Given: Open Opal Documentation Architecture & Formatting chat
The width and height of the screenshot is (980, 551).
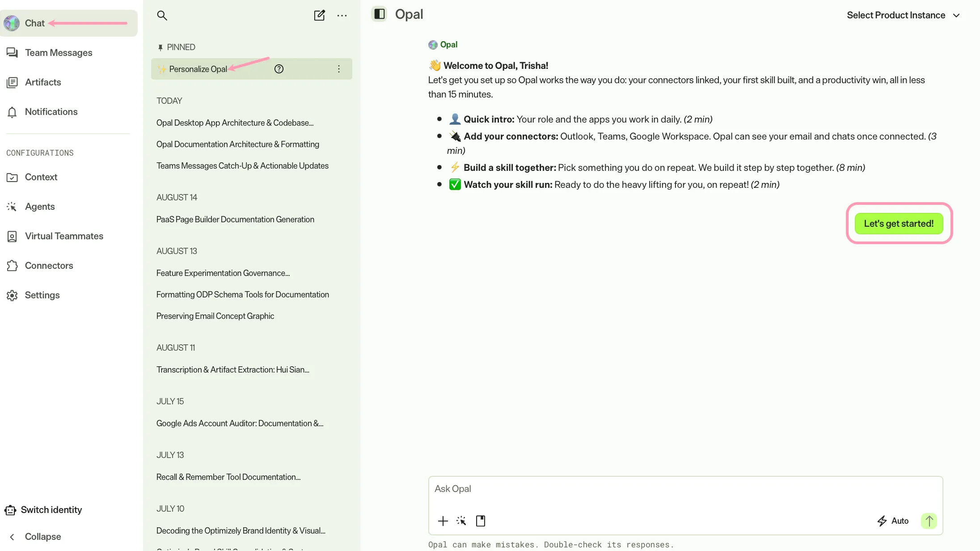Looking at the screenshot, I should click(238, 144).
